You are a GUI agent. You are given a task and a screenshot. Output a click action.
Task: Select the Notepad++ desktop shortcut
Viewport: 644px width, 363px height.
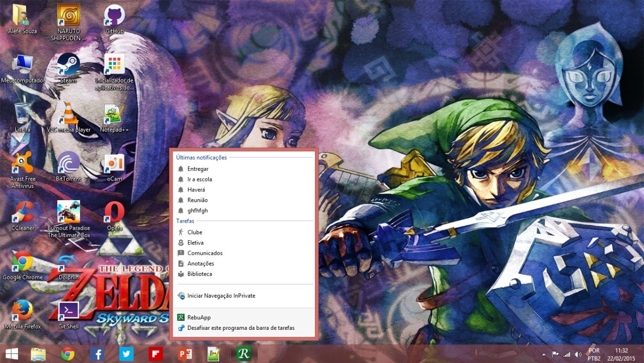click(x=115, y=118)
